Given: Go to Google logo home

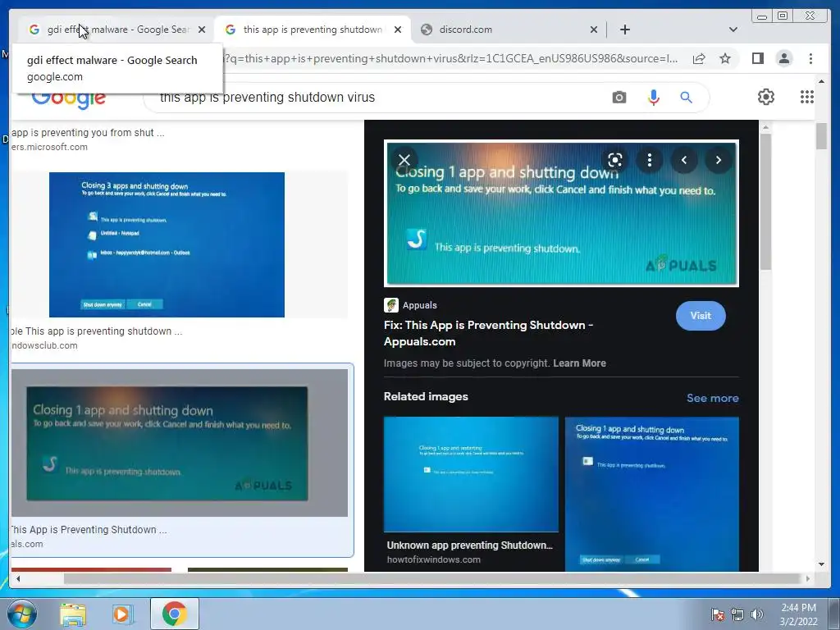Looking at the screenshot, I should 69,99.
